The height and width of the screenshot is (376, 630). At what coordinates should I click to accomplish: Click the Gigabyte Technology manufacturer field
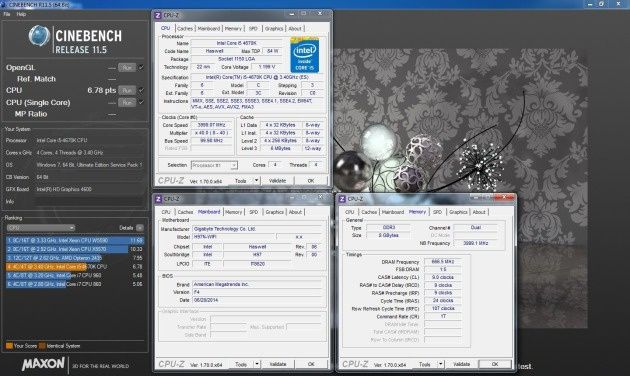click(x=257, y=229)
